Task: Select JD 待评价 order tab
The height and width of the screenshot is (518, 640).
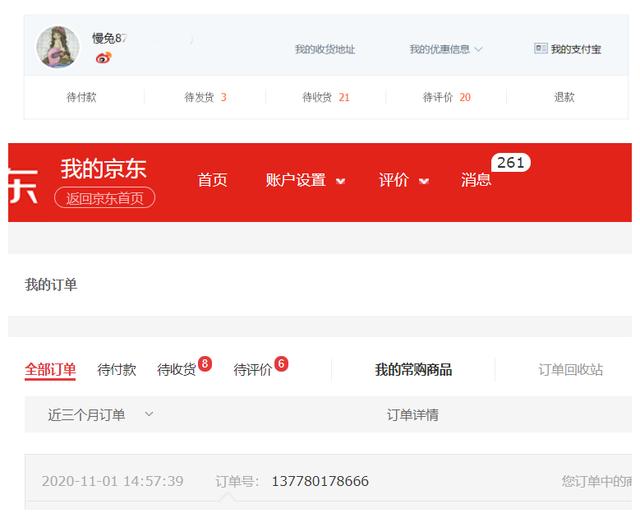Action: [253, 370]
